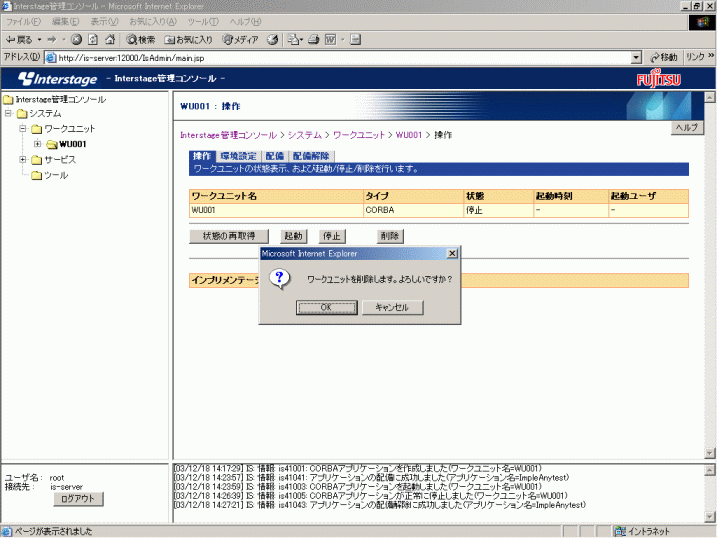Viewport: 717px width, 538px height.
Task: Collapse the システム tree node
Action: (x=9, y=114)
